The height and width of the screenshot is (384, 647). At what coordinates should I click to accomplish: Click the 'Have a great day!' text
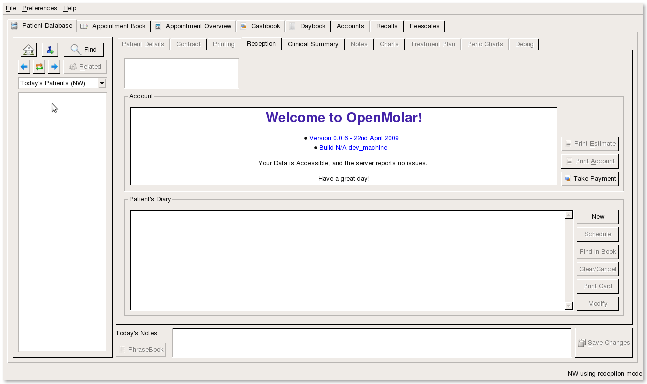[x=344, y=179]
